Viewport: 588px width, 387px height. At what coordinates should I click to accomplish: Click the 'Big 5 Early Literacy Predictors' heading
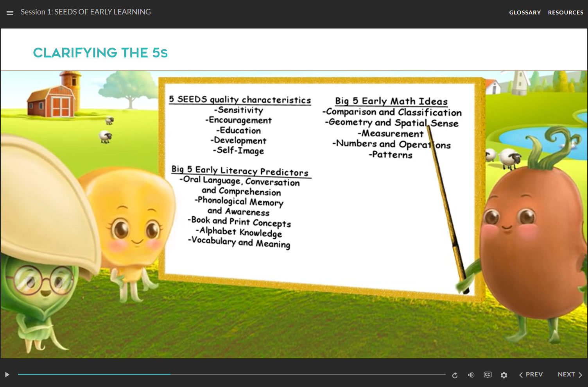[x=240, y=171]
